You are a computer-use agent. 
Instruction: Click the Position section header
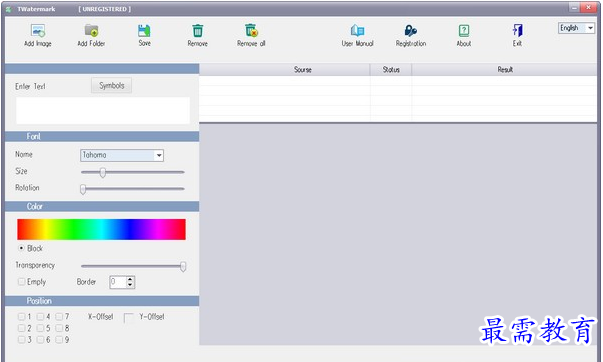pos(102,301)
